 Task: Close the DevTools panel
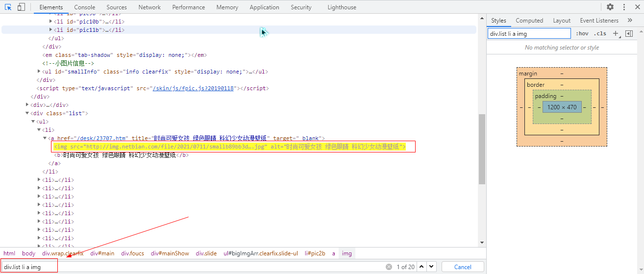[637, 7]
